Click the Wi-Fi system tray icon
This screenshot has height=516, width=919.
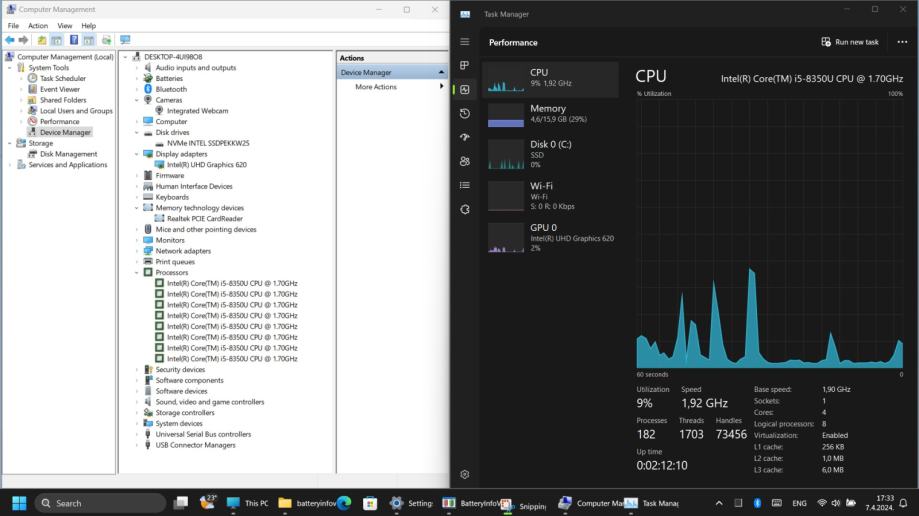coord(822,503)
